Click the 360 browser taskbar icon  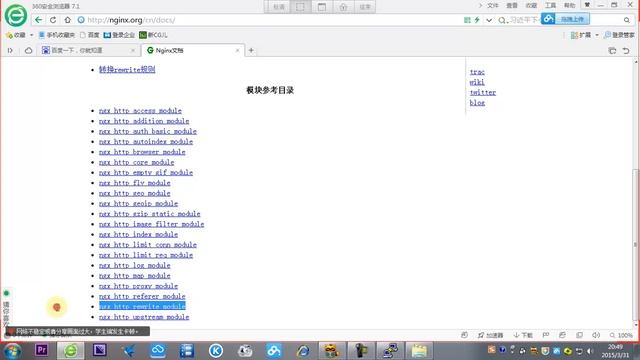pyautogui.click(x=71, y=351)
